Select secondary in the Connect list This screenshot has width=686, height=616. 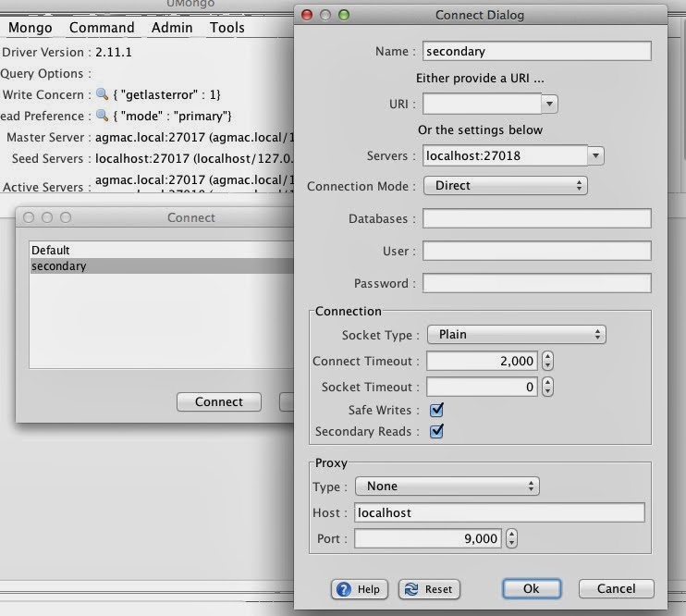(162, 266)
